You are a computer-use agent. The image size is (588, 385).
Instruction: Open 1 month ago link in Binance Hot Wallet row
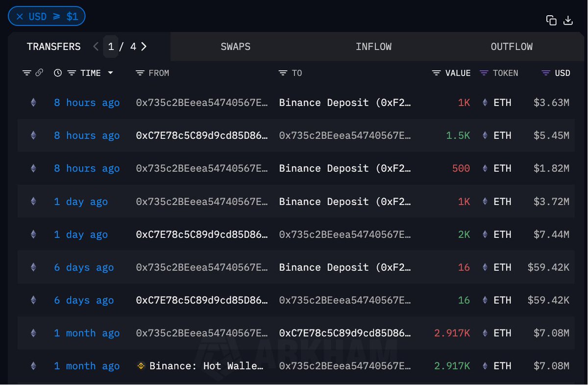click(x=87, y=366)
